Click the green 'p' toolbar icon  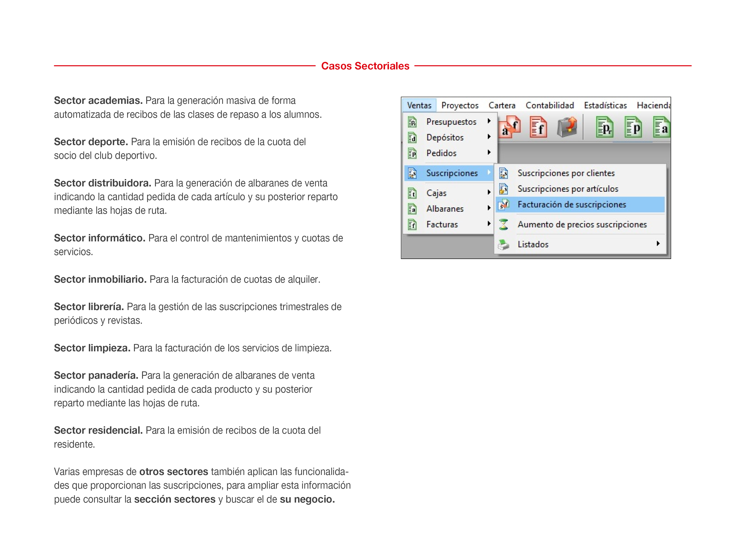tap(633, 127)
